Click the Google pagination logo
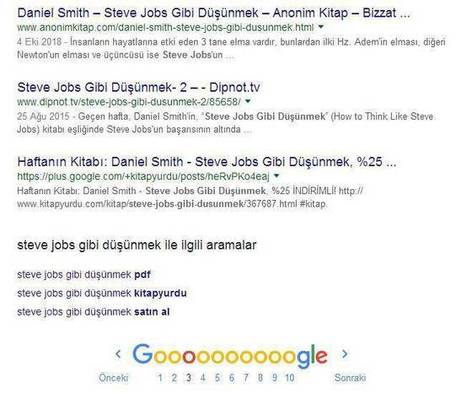Viewport: 467px width, 394px height. tap(230, 356)
